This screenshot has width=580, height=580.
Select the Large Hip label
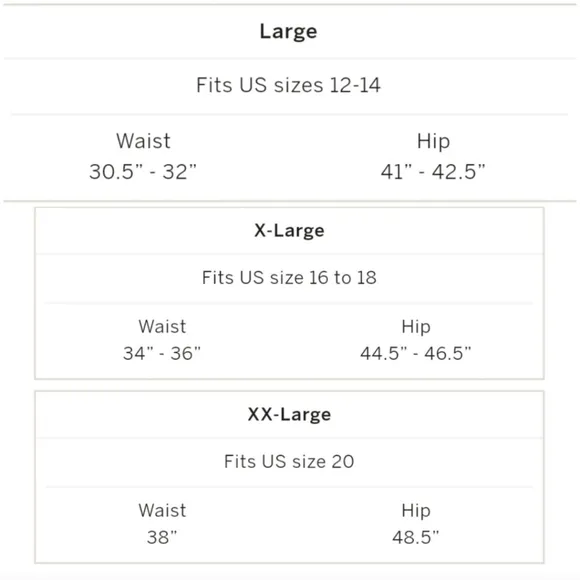pos(433,142)
